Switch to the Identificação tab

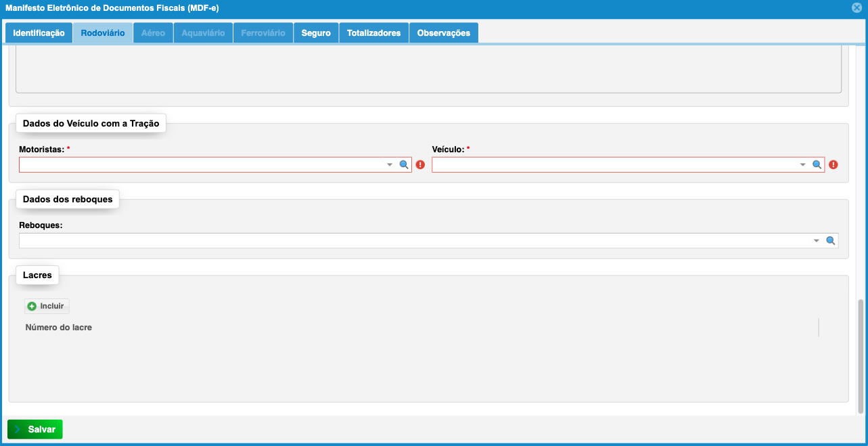(x=39, y=33)
